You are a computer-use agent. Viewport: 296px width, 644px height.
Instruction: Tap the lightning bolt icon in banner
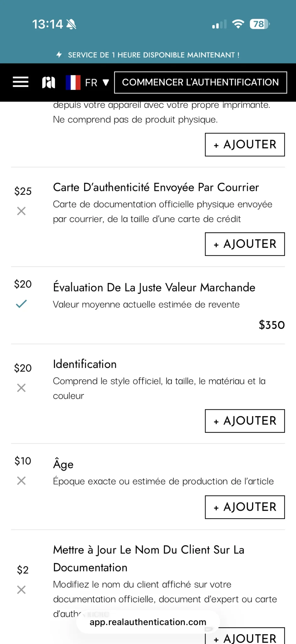click(59, 55)
